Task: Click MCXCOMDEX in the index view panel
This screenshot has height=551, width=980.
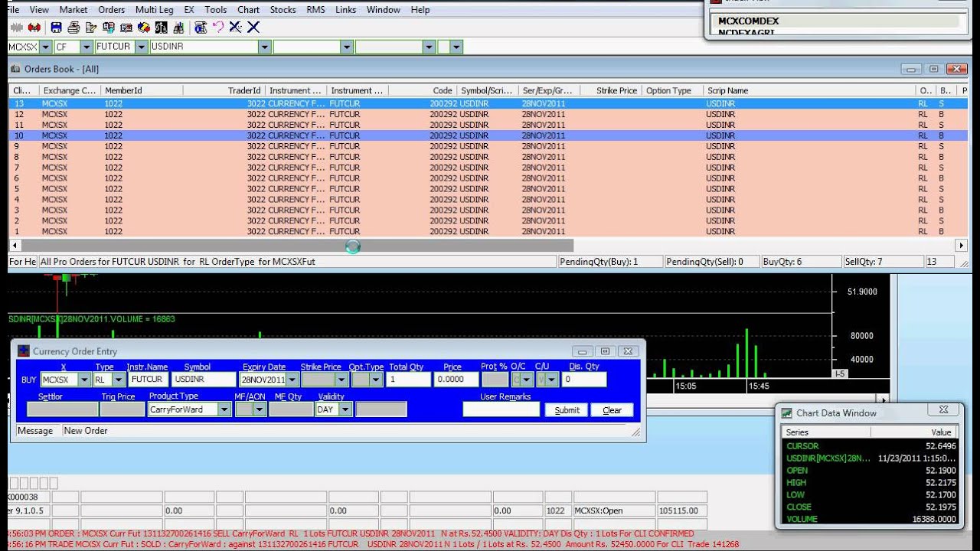Action: coord(749,21)
